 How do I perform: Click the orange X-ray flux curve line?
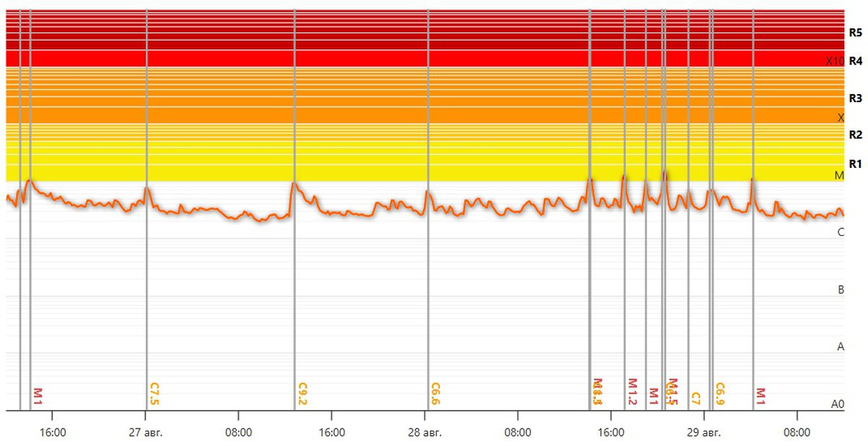217,210
